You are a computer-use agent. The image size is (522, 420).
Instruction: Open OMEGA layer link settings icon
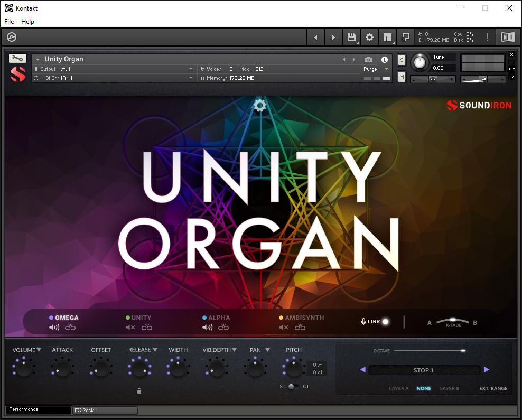click(x=70, y=328)
